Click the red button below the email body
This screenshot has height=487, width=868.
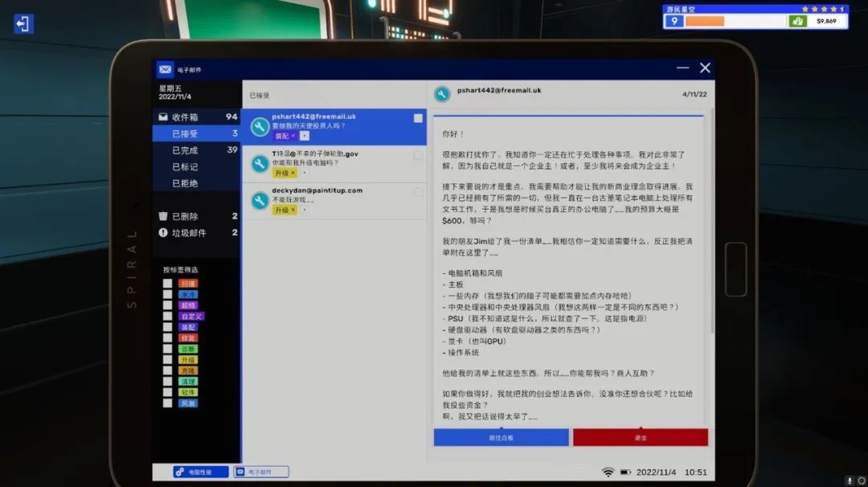(641, 437)
